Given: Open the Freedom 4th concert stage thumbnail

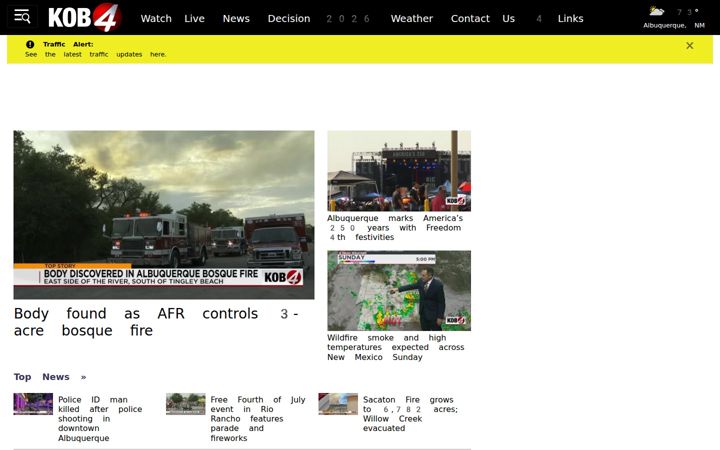Looking at the screenshot, I should click(399, 171).
